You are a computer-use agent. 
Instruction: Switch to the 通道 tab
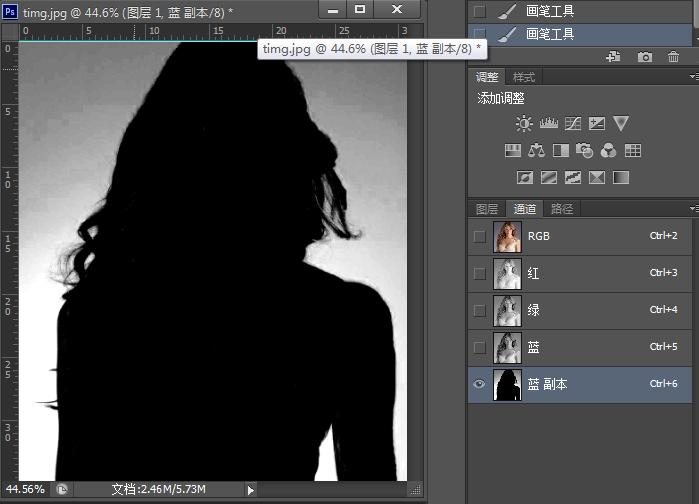click(524, 209)
